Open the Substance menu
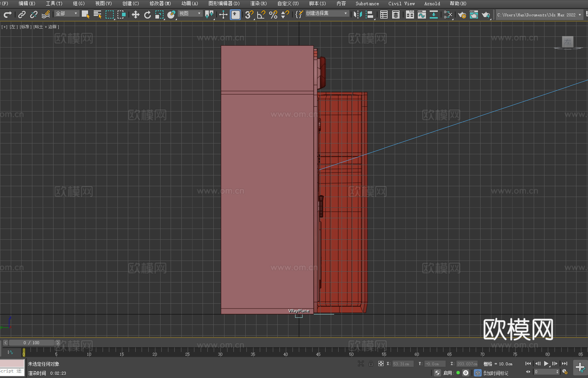The width and height of the screenshot is (588, 378). coord(367,3)
